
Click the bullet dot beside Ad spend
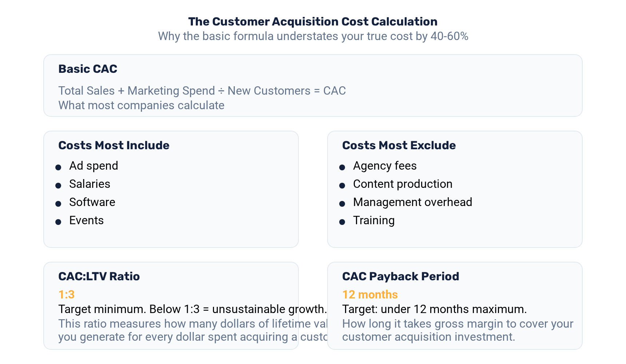[58, 167]
